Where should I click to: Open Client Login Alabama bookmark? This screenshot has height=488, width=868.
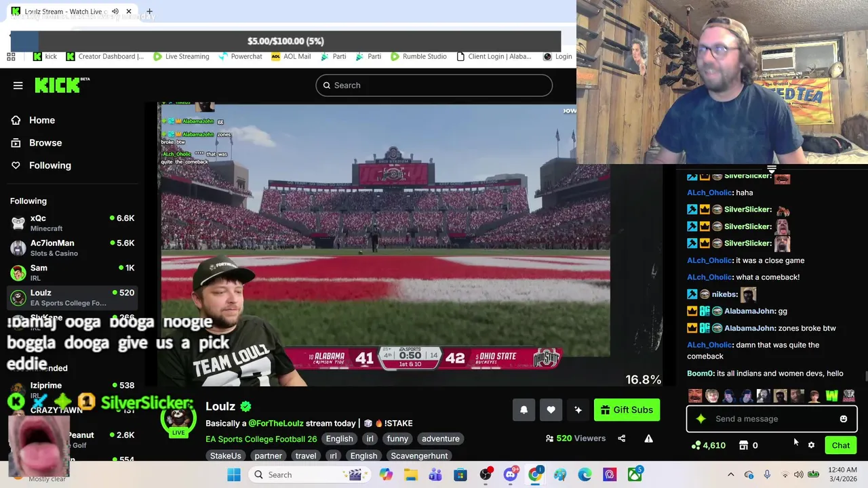[494, 56]
